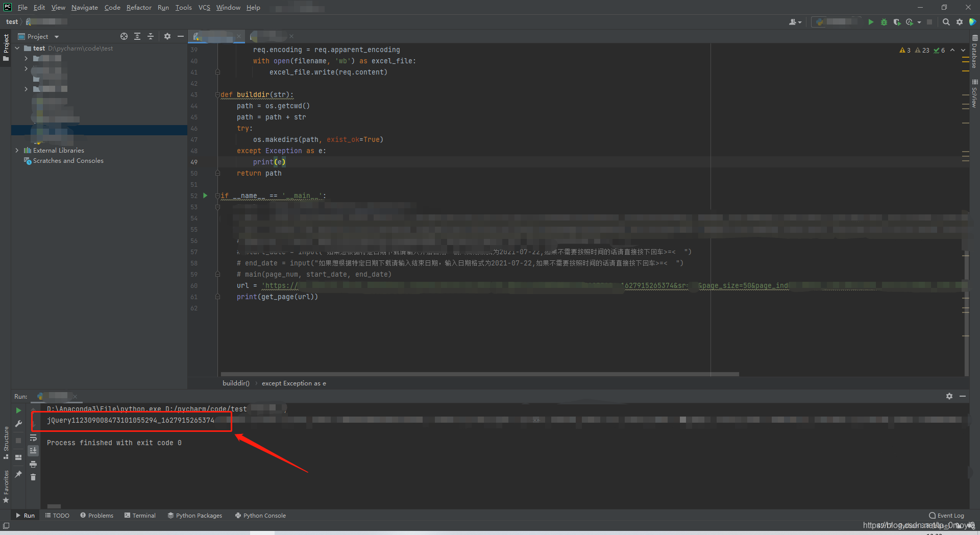Toggle soft-wrap in the Run console
Screen dimensions: 980x535
click(33, 438)
